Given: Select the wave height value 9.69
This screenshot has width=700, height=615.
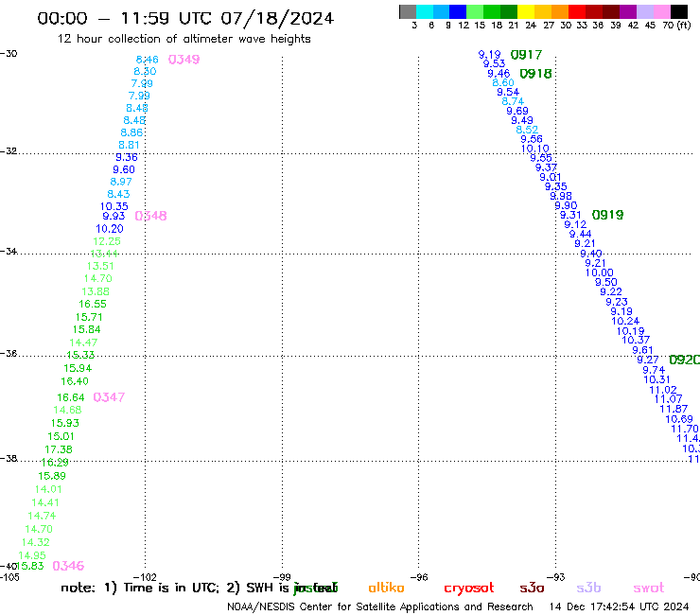Looking at the screenshot, I should (x=517, y=111).
